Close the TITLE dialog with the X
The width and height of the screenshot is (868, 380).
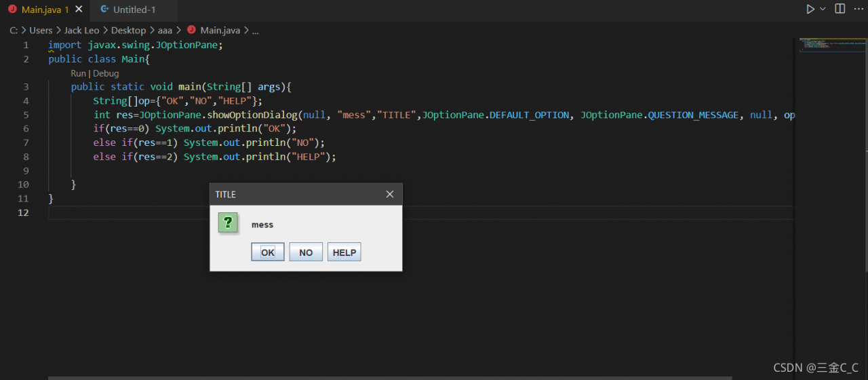coord(390,194)
